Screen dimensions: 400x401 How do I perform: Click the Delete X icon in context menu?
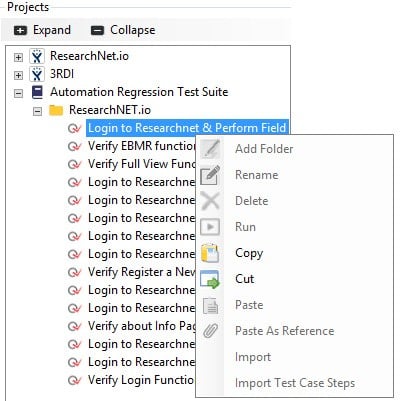pyautogui.click(x=210, y=201)
